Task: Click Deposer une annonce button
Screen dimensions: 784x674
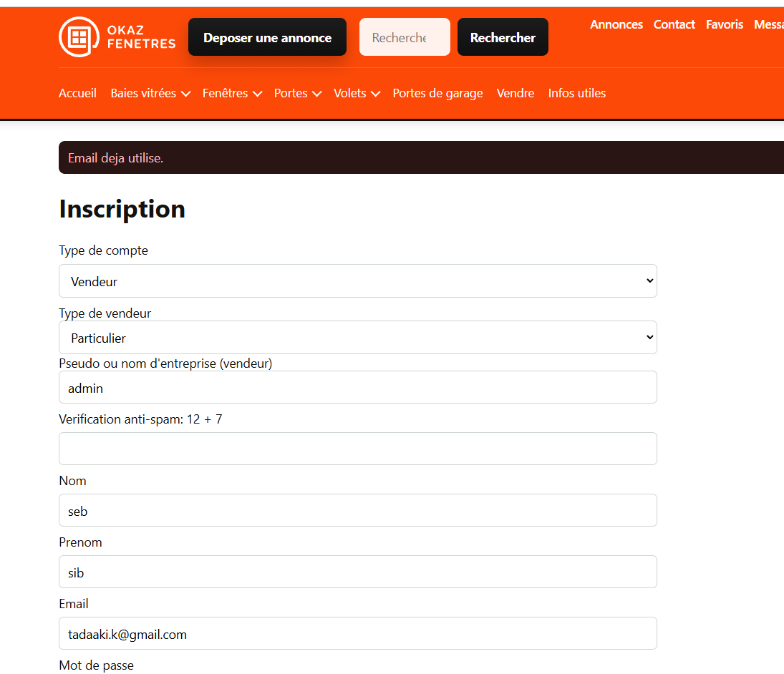Action: 268,37
